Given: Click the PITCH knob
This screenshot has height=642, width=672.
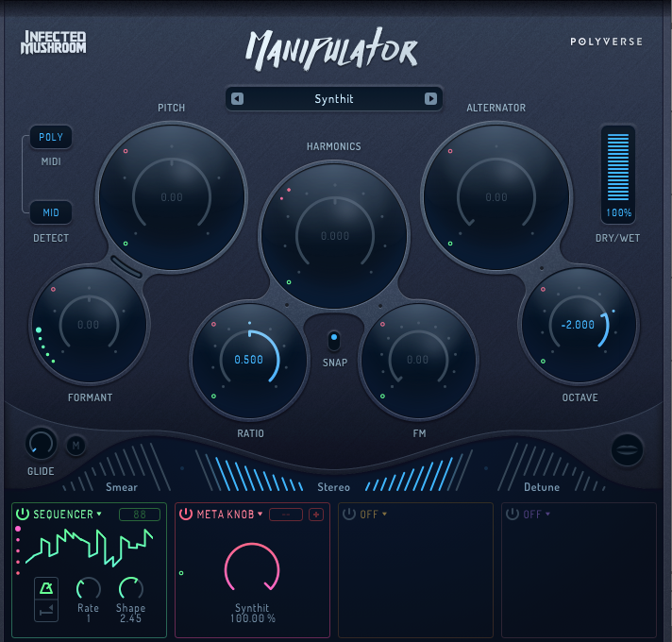Looking at the screenshot, I should 172,197.
